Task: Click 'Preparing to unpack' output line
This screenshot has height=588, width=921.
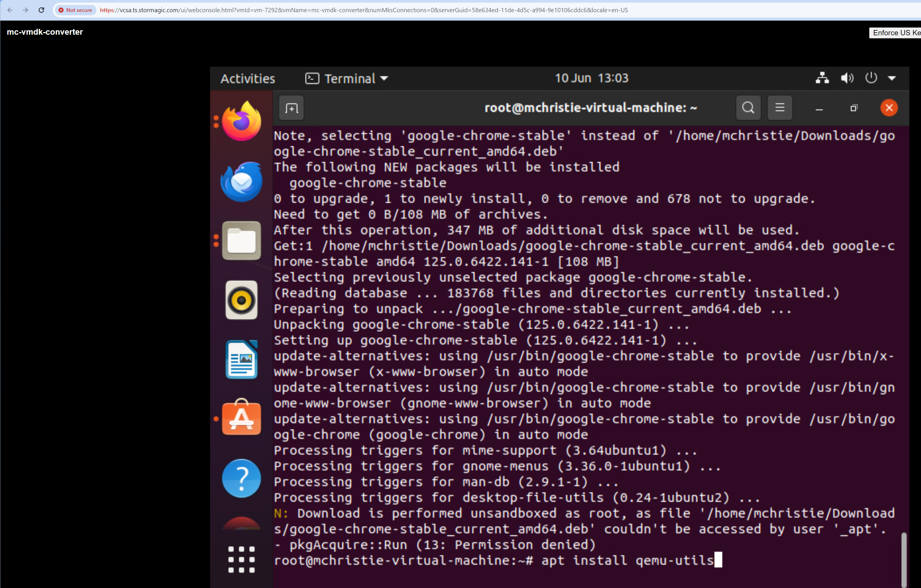Action: coord(533,309)
